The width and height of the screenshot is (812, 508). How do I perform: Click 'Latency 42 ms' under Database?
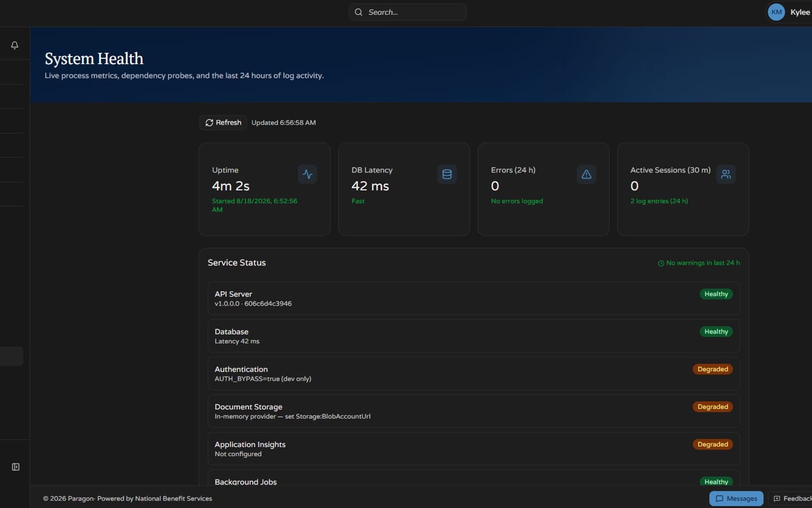(x=237, y=341)
